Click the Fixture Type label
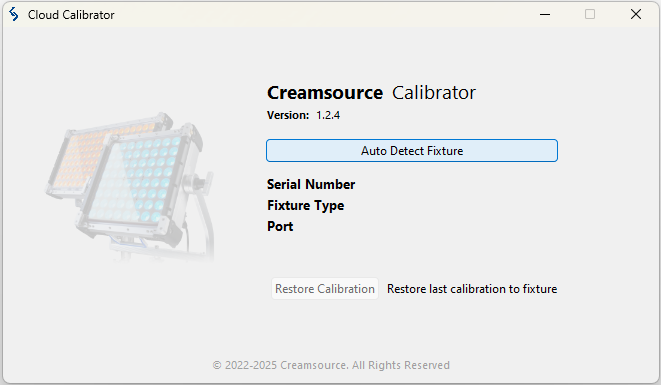The width and height of the screenshot is (661, 385). [x=306, y=205]
